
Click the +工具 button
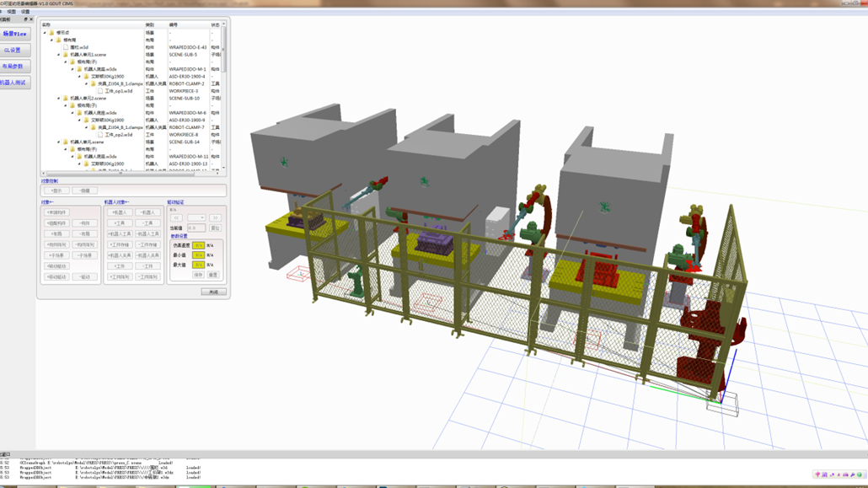click(120, 223)
